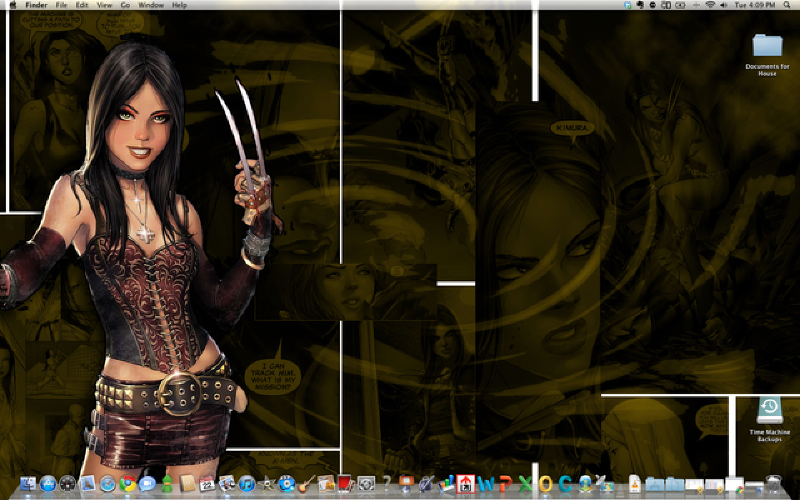This screenshot has width=800, height=500.
Task: Open the iCal calendar icon in Dock
Action: (x=207, y=483)
